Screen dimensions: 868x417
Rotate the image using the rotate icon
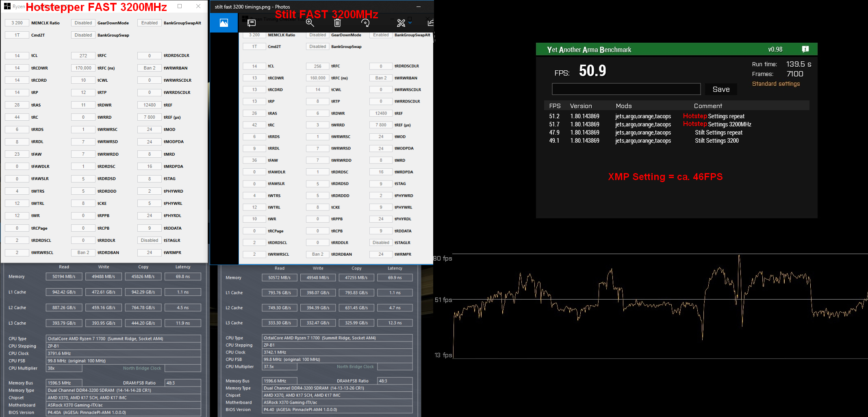(365, 23)
